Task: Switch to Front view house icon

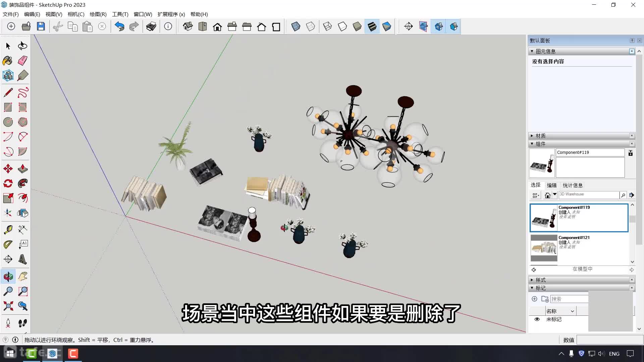Action: 217,26
